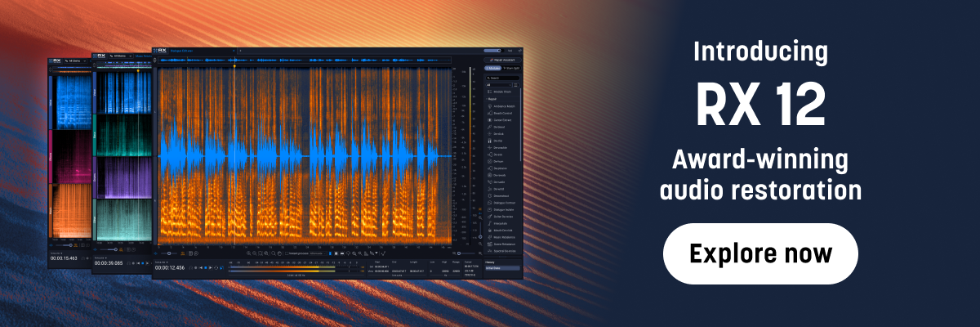Open the De-clip module

pyautogui.click(x=497, y=141)
